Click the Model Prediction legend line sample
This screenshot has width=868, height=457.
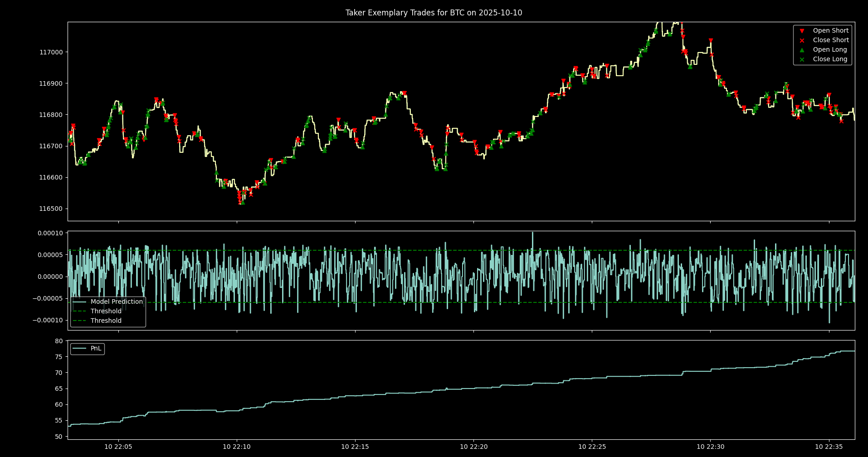(79, 302)
